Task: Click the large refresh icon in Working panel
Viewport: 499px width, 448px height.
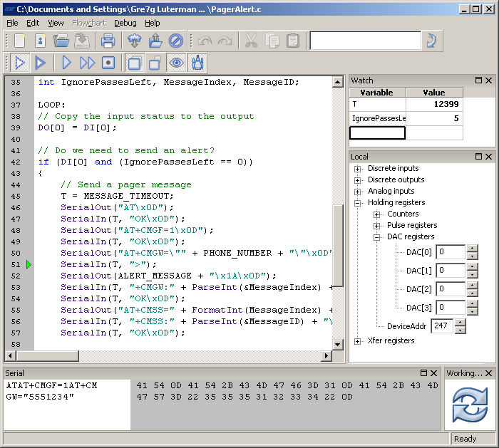Action: click(x=470, y=405)
